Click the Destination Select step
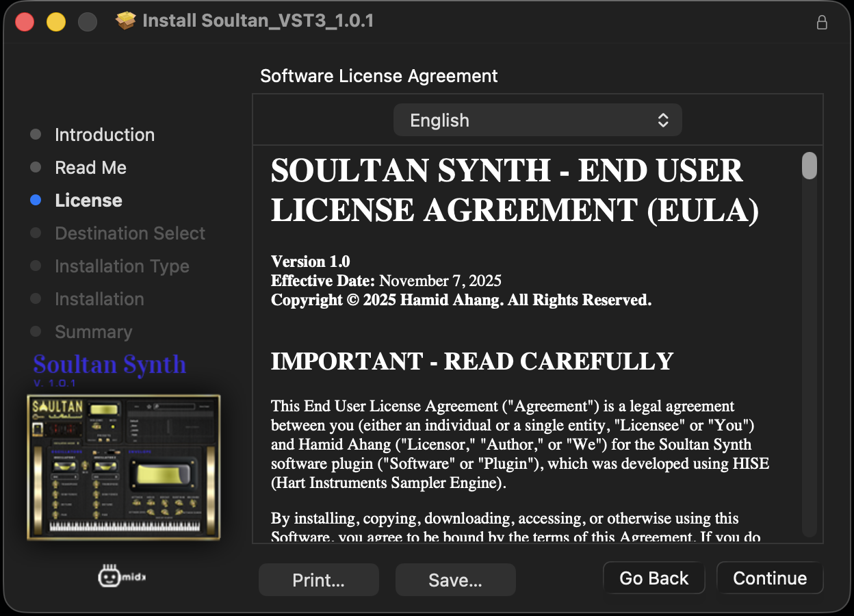Viewport: 854px width, 616px height. (x=130, y=233)
